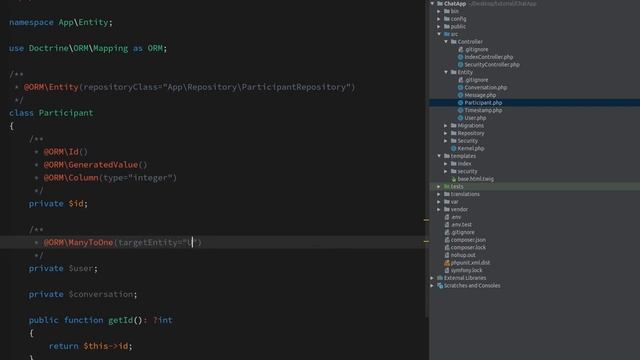The height and width of the screenshot is (360, 640).
Task: Click the SecurityController.php class icon
Action: point(460,64)
